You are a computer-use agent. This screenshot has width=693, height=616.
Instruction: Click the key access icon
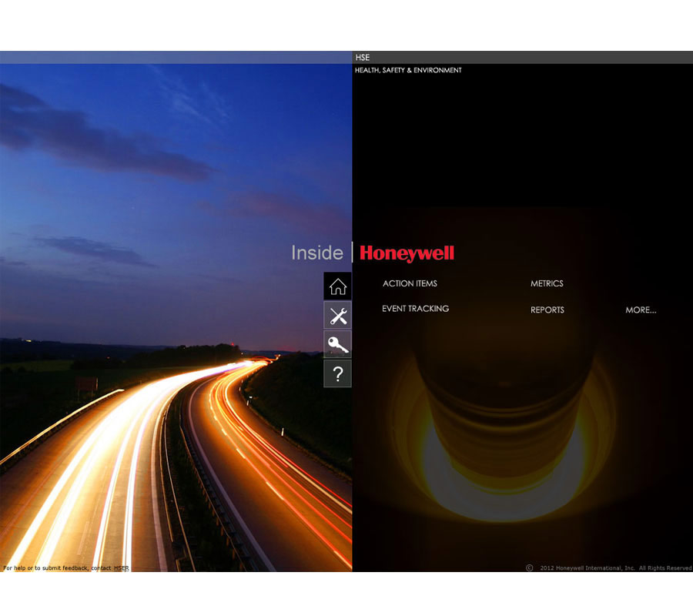(x=337, y=345)
